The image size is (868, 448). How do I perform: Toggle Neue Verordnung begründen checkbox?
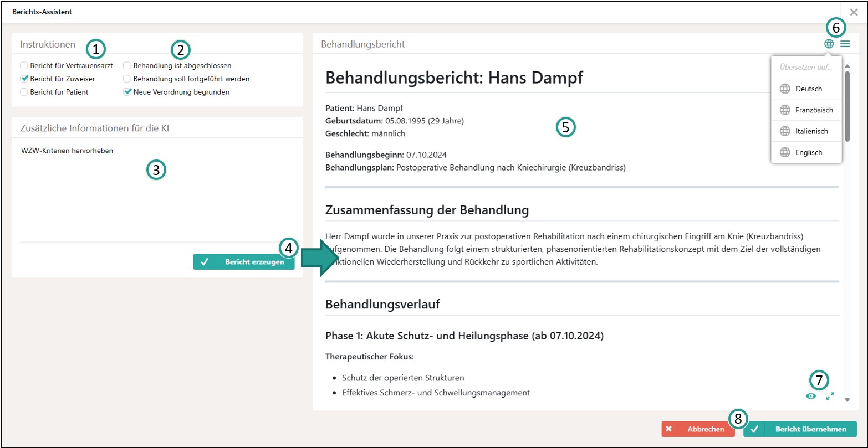pos(127,92)
